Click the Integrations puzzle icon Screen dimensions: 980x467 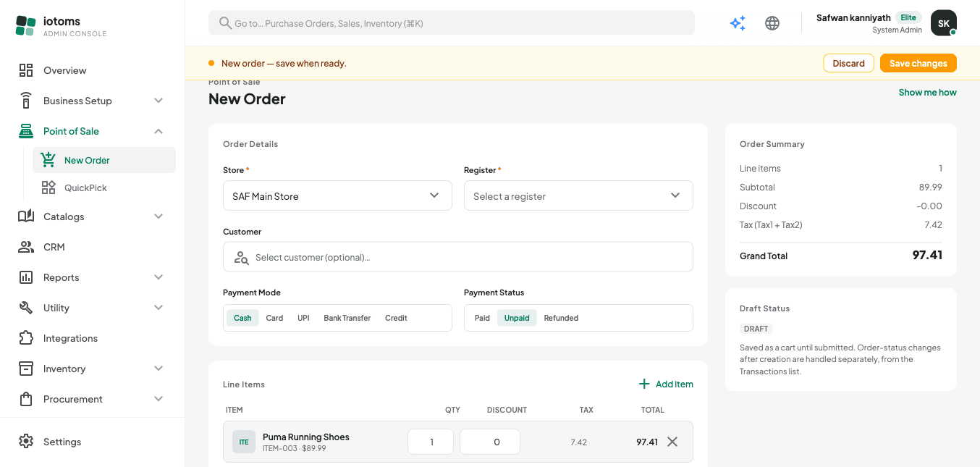[x=26, y=338]
